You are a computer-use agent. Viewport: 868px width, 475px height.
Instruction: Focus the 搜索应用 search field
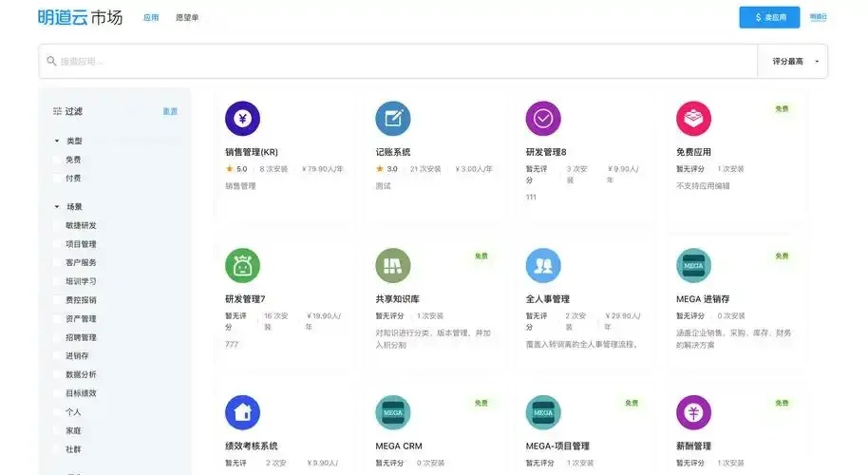point(398,62)
